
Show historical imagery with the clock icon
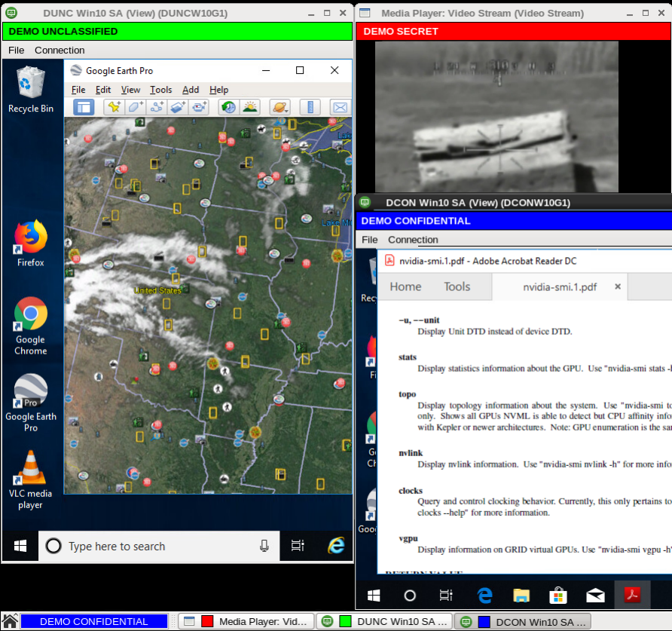pyautogui.click(x=229, y=107)
